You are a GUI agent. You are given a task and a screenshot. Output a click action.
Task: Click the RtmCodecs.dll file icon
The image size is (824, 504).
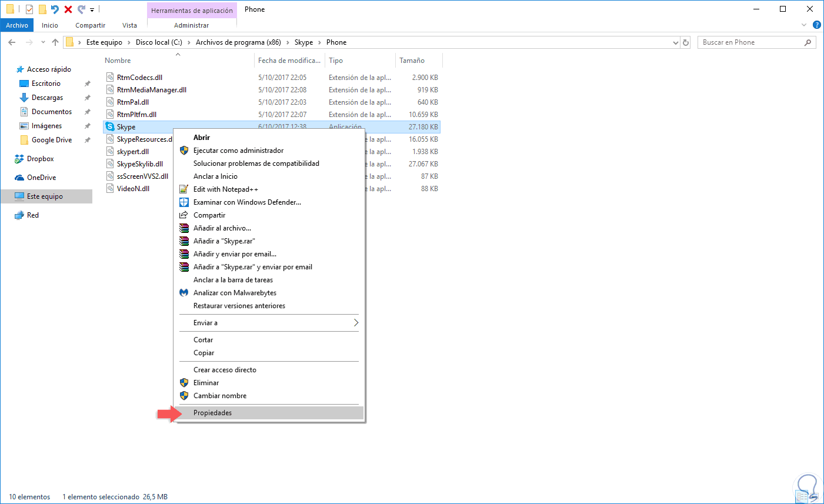pos(110,77)
